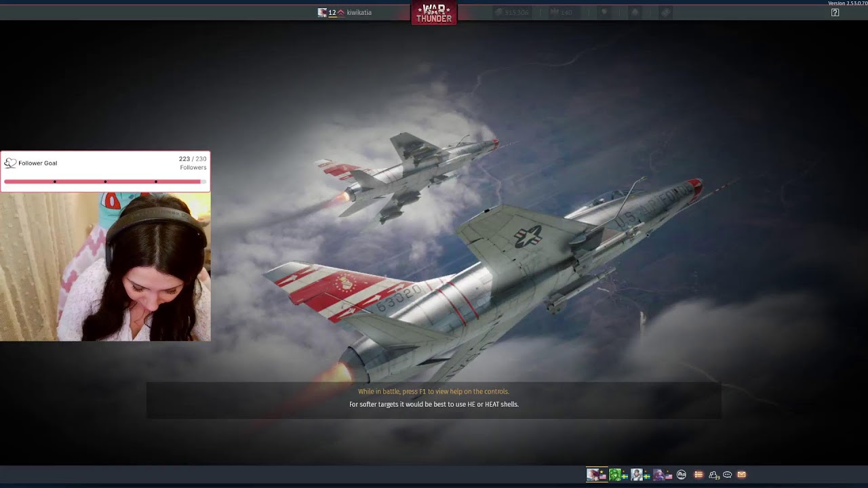Image resolution: width=868 pixels, height=488 pixels.
Task: Click the F1 controls help hint text
Action: point(433,392)
